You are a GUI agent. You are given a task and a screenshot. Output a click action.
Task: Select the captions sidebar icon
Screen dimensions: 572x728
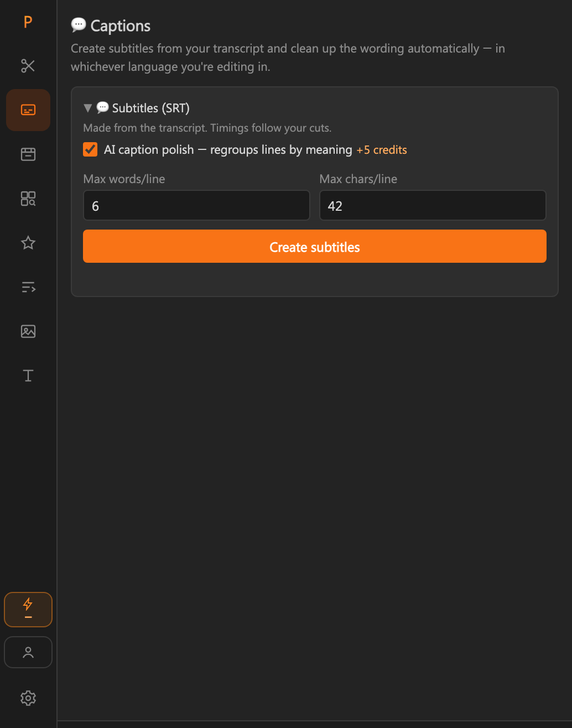(28, 110)
